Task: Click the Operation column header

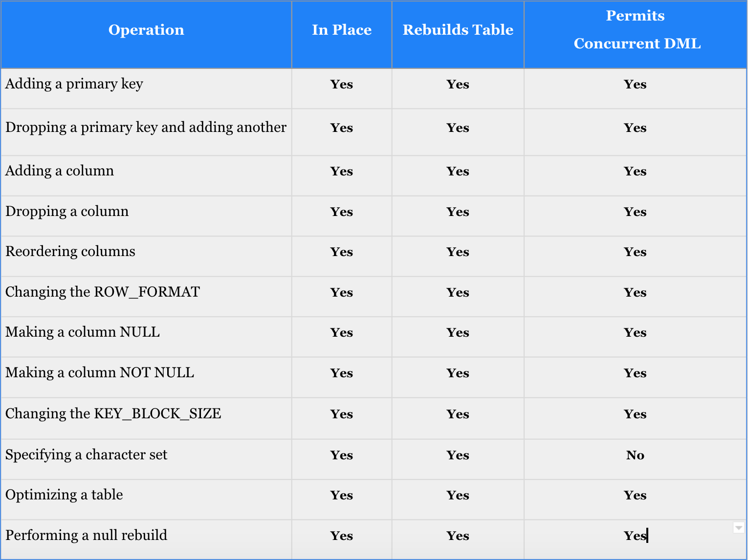Action: 146,30
